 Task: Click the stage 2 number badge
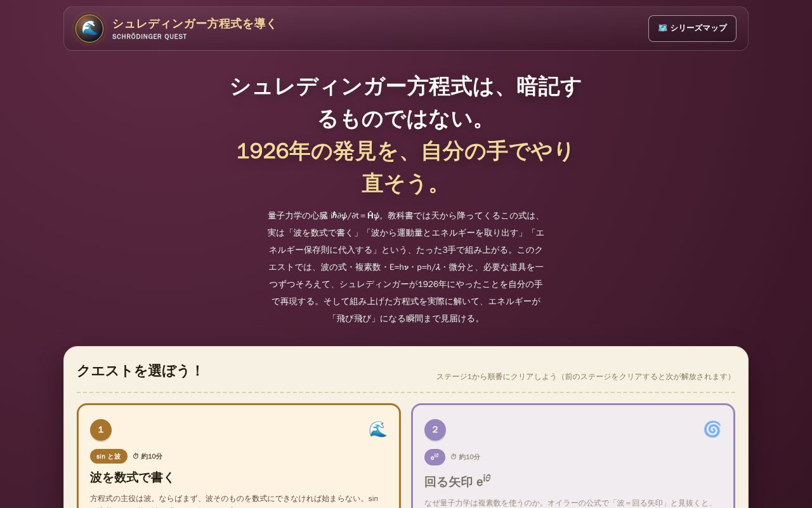[435, 430]
